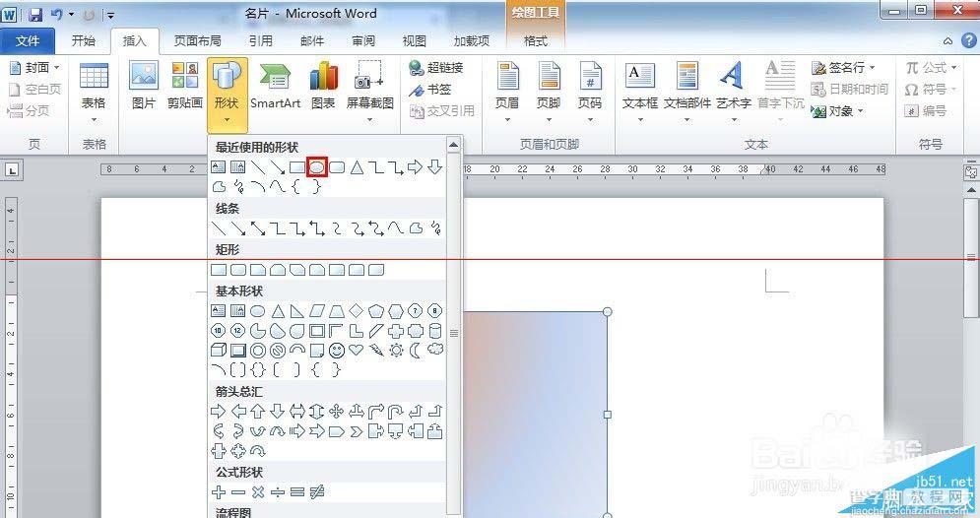Select the lightning bolt basic shape
Screen dimensions: 980x518
pos(376,351)
